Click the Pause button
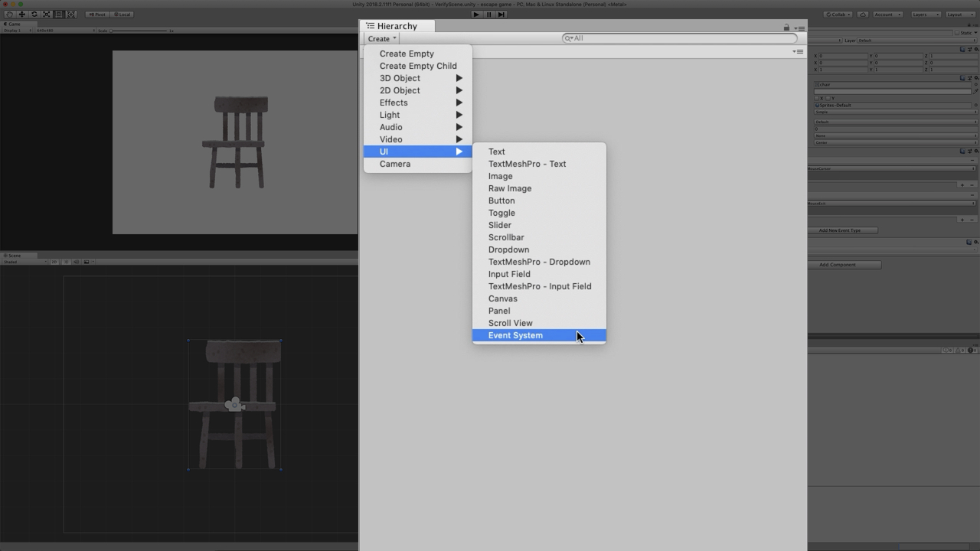 coord(488,15)
